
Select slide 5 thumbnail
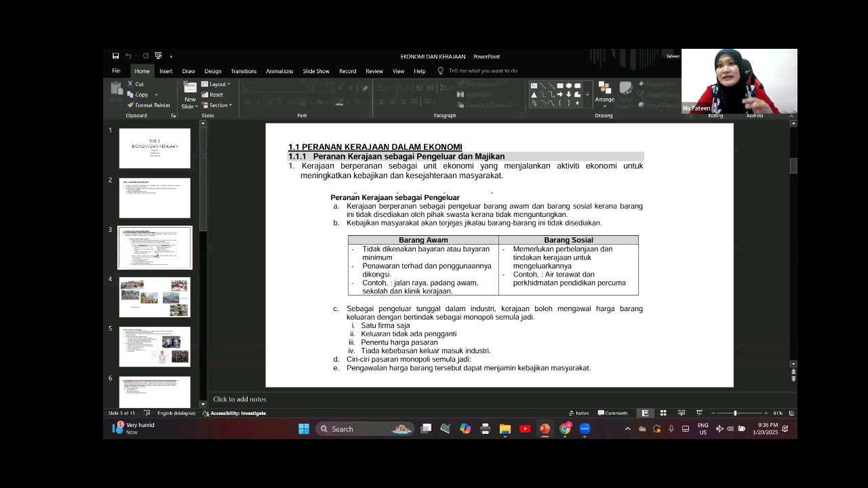[x=155, y=346]
